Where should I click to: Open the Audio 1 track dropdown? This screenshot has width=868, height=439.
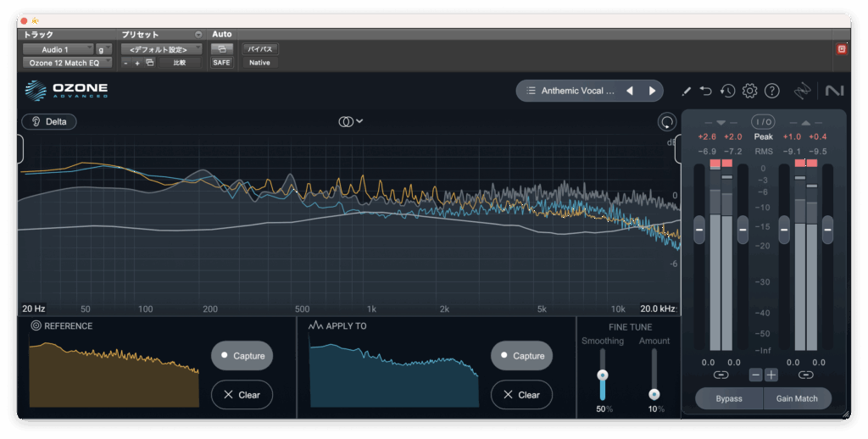point(58,50)
